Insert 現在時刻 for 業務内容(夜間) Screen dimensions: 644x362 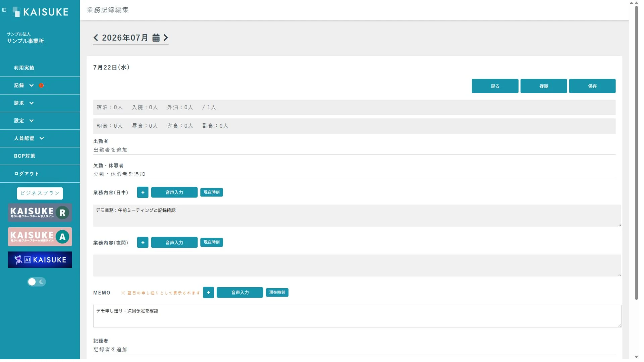(212, 242)
